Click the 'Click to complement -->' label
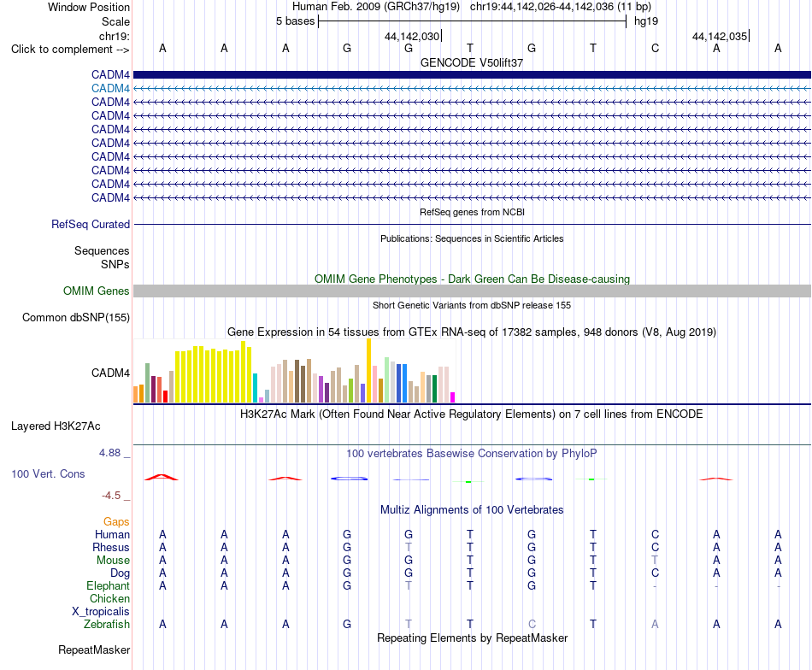This screenshot has width=812, height=670. click(x=70, y=50)
